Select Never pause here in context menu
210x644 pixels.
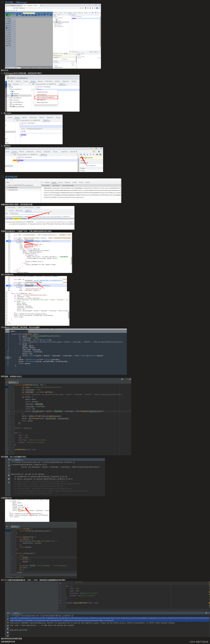42,102
